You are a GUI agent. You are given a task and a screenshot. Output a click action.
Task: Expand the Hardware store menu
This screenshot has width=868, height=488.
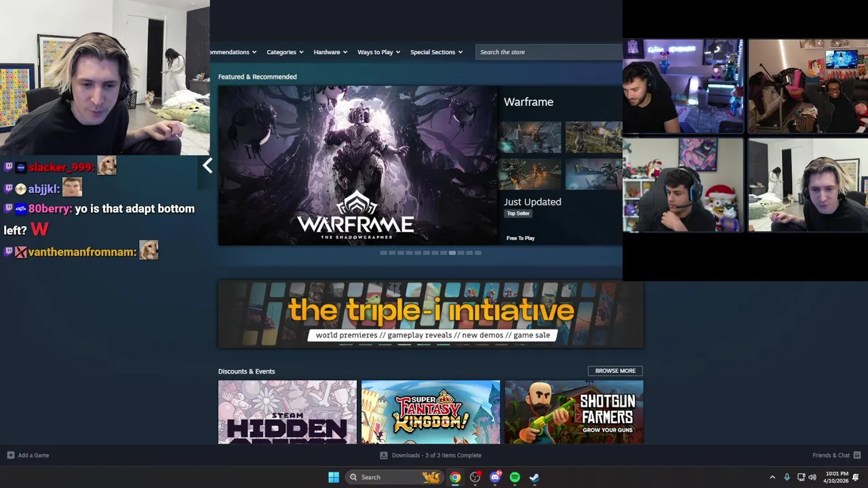330,52
